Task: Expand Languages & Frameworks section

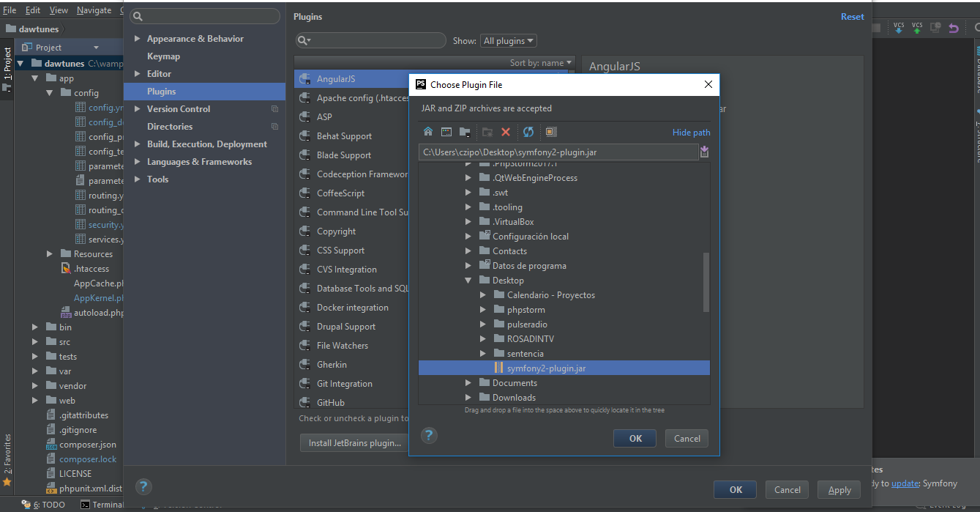Action: pyautogui.click(x=138, y=162)
